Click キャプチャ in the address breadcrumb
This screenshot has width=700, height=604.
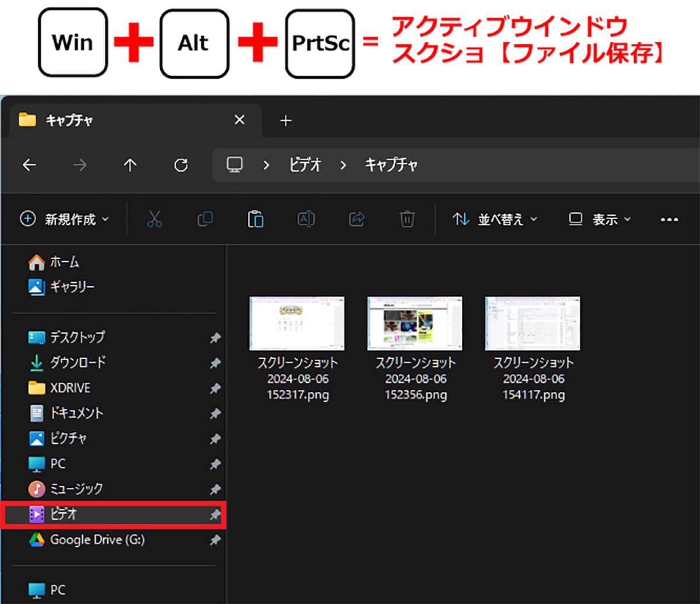(x=391, y=165)
